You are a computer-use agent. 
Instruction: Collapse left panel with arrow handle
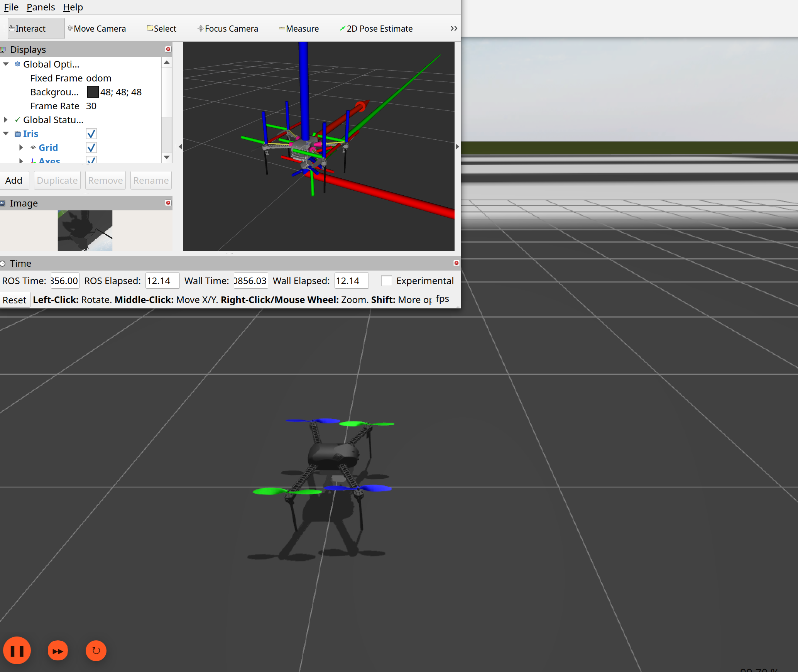(x=180, y=147)
